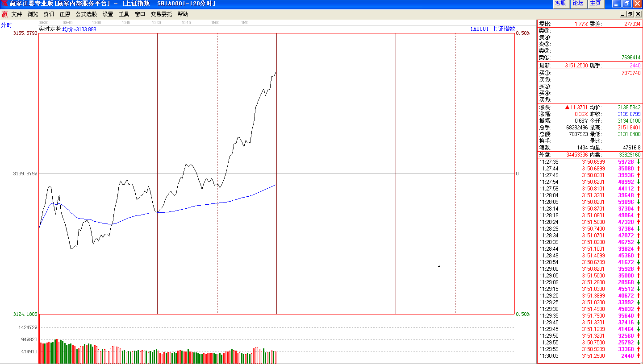Screen dimensions: 643x364
Task: Click the 均量 value 47616.8
Action: 632,148
